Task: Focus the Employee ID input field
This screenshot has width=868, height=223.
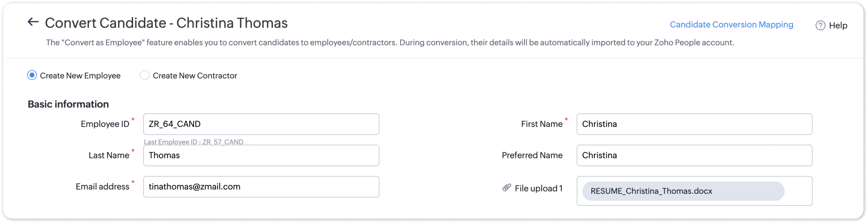Action: [261, 124]
